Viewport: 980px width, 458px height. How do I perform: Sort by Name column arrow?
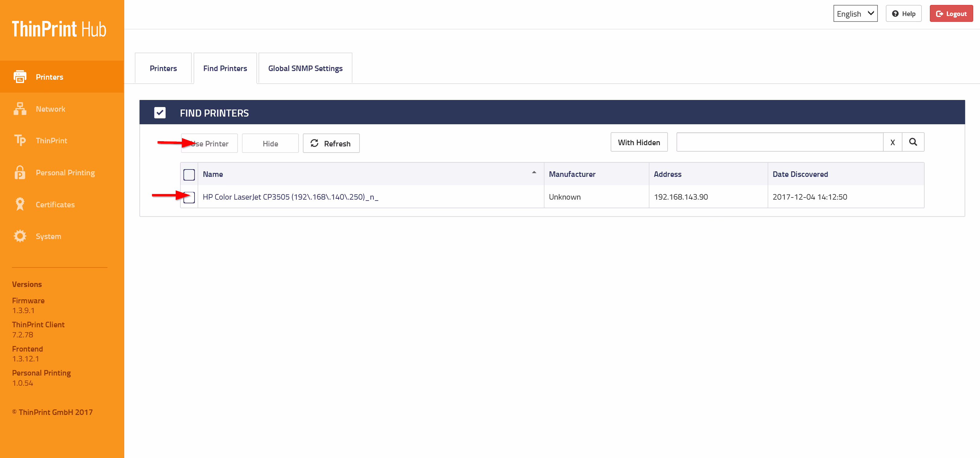point(534,173)
